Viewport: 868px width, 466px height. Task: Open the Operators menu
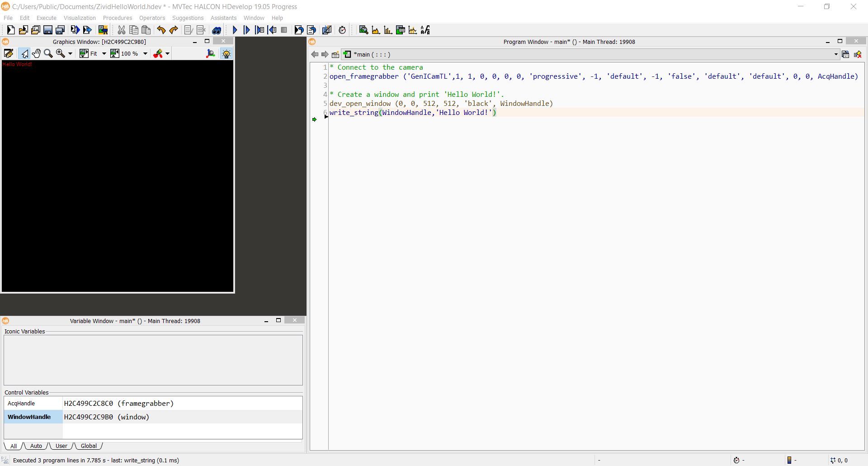pyautogui.click(x=152, y=18)
